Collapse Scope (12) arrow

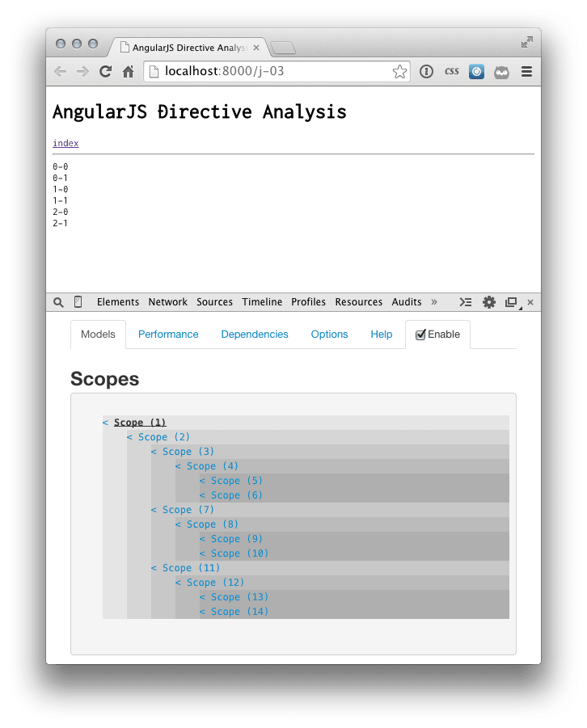coord(178,583)
